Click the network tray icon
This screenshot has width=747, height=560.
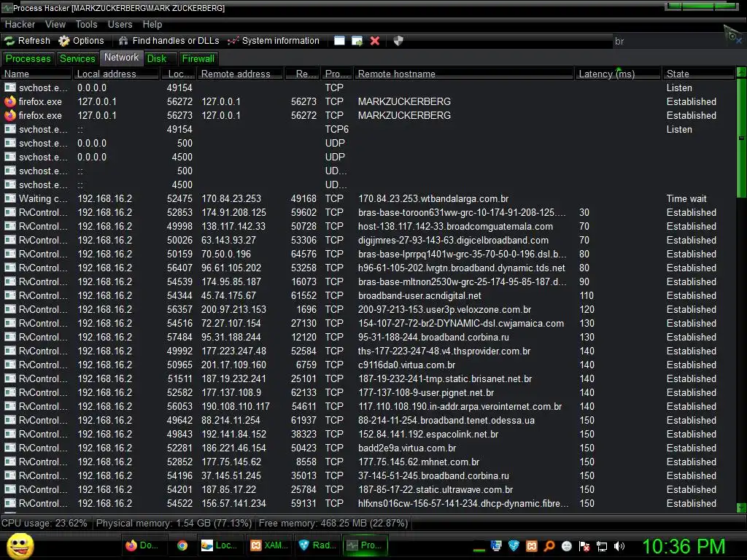[x=602, y=546]
